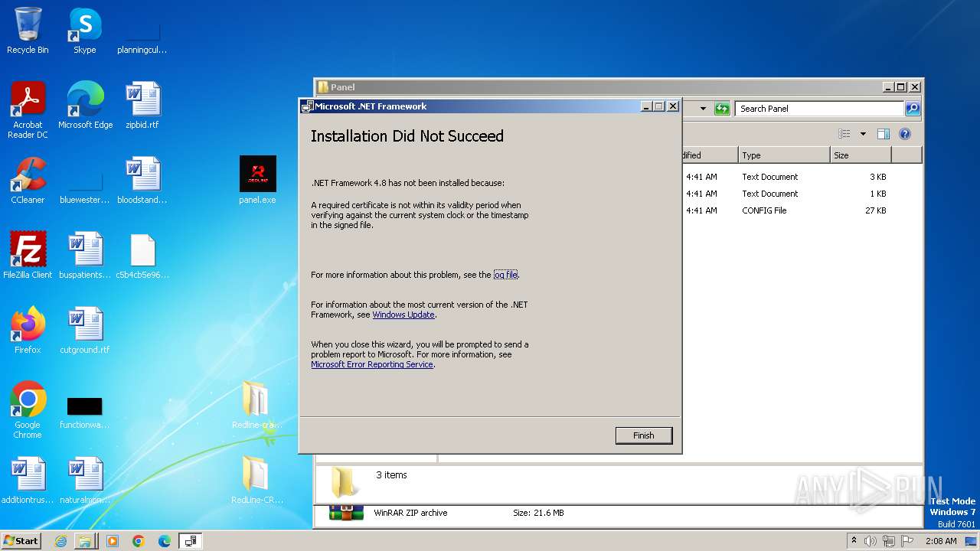Select the 1 KB Text Document row
Viewport: 980px width, 551px height.
point(786,194)
